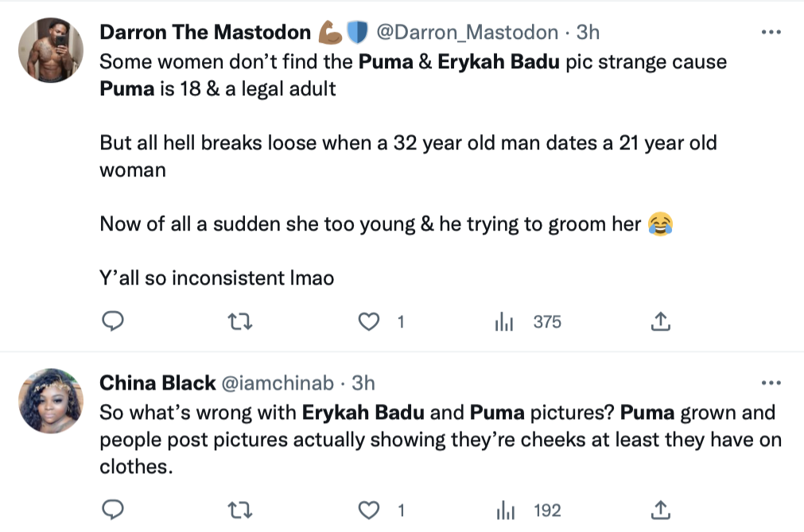Retweet China Black's post
Viewport: 804px width, 532px height.
point(239,510)
